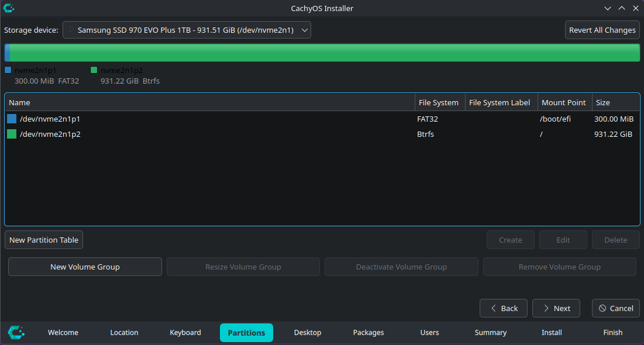Sort by the Size column header
Screen dimensions: 644x345
point(616,103)
